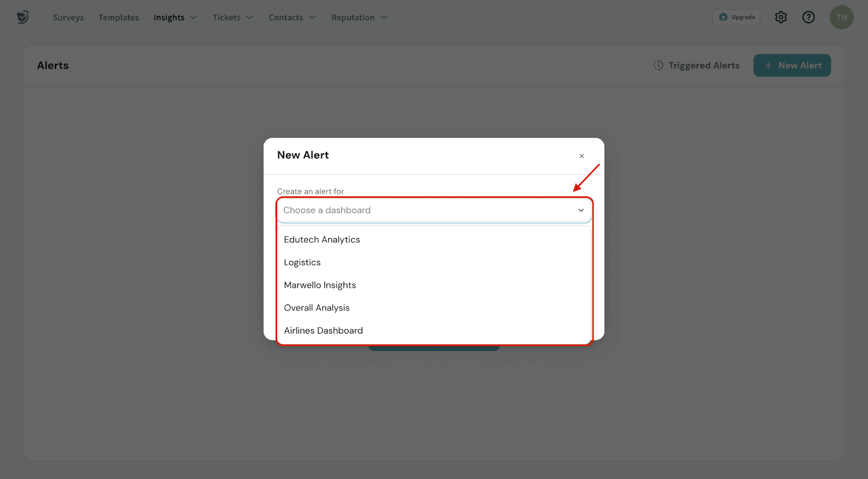This screenshot has width=868, height=479.
Task: Expand the Tickets dropdown menu
Action: pos(232,17)
